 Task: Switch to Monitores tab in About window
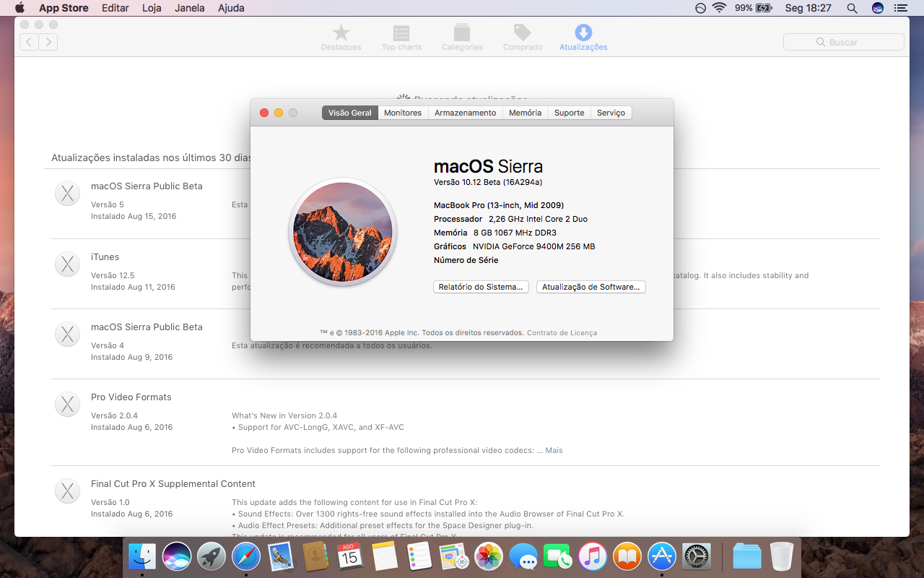403,113
